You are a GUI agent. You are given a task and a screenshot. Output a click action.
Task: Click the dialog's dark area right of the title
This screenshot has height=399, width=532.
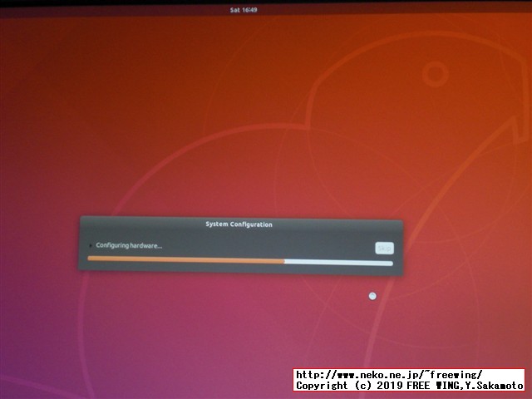point(341,224)
